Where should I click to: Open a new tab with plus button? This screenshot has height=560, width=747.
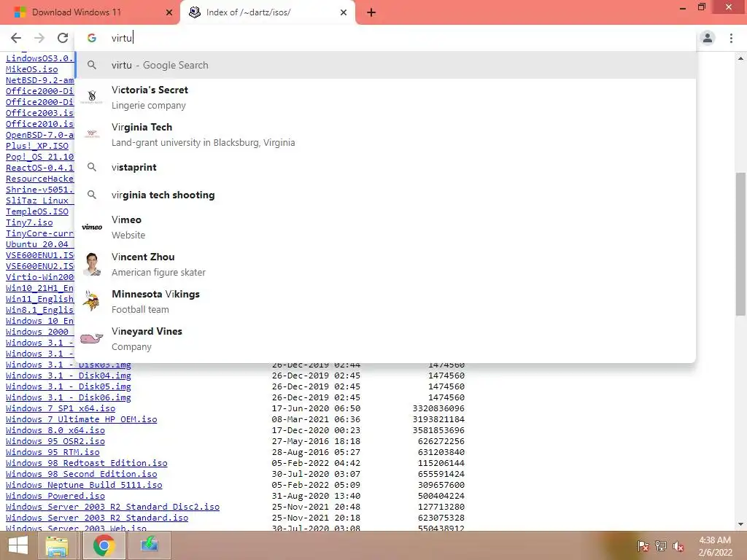click(371, 13)
